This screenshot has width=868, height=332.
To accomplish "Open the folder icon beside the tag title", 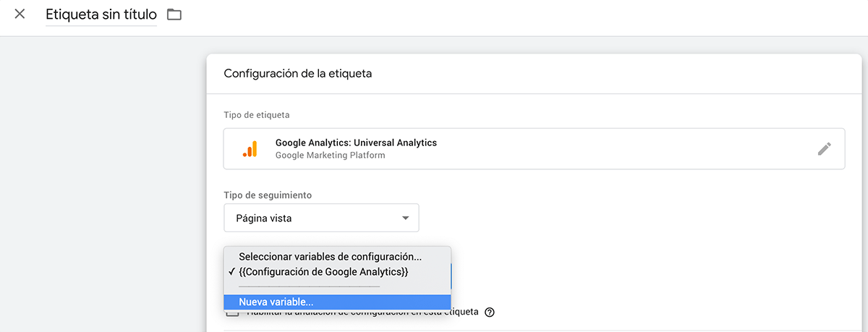I will pyautogui.click(x=174, y=14).
